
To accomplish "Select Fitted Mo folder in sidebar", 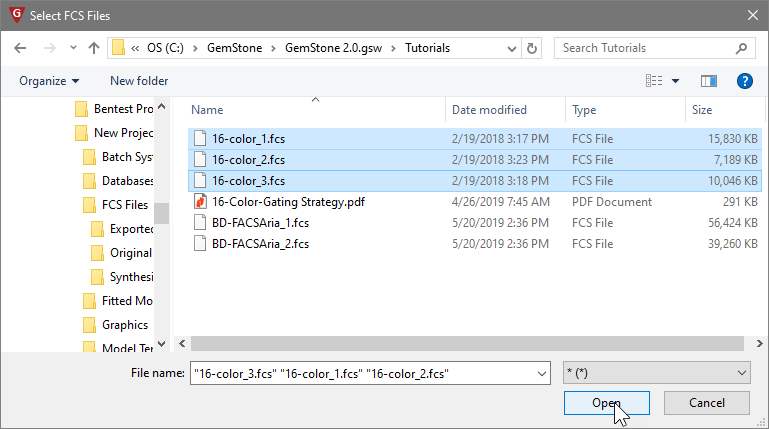I will (118, 301).
